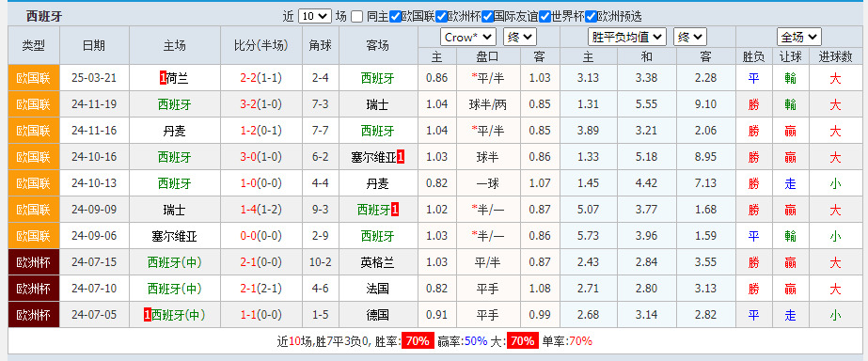Click handicap 一球 in 24-10-13 row
Image resolution: width=868 pixels, height=361 pixels.
pos(488,183)
